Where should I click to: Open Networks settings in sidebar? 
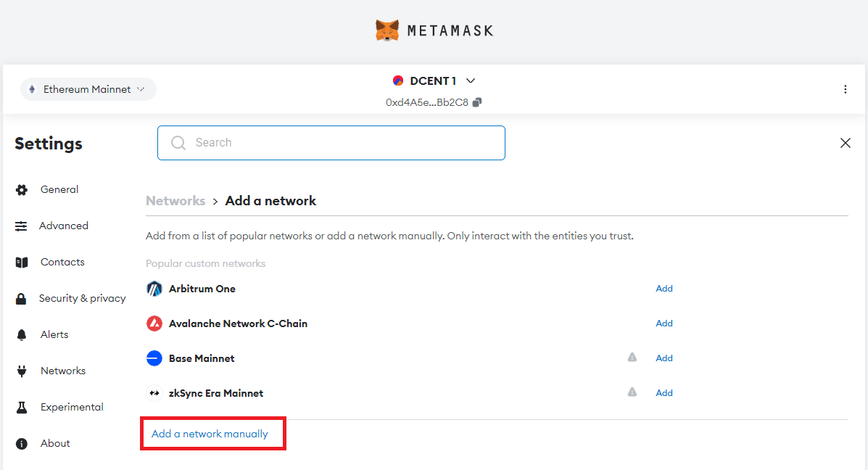point(63,371)
